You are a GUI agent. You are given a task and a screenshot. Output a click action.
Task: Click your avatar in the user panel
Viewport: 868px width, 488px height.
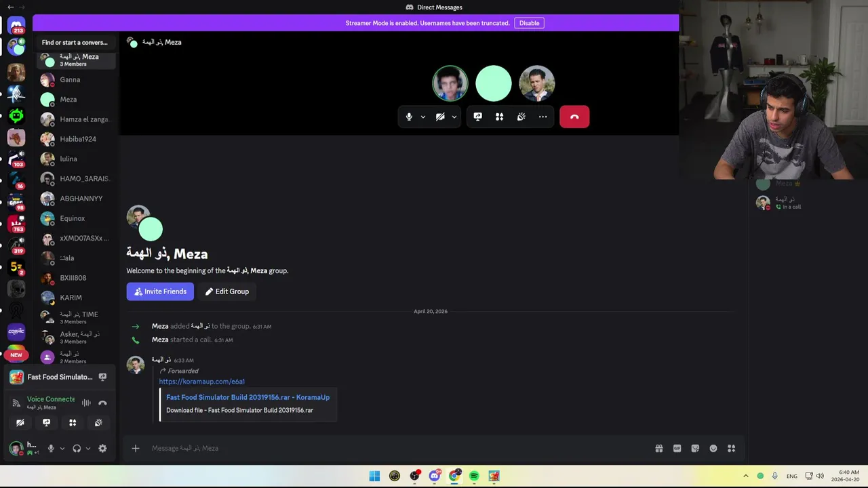(x=16, y=448)
